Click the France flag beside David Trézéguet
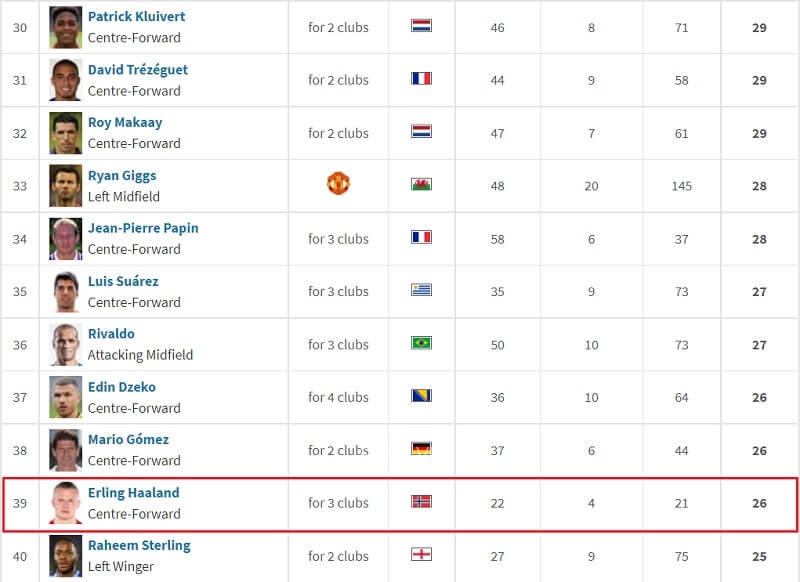This screenshot has width=800, height=582. 421,77
